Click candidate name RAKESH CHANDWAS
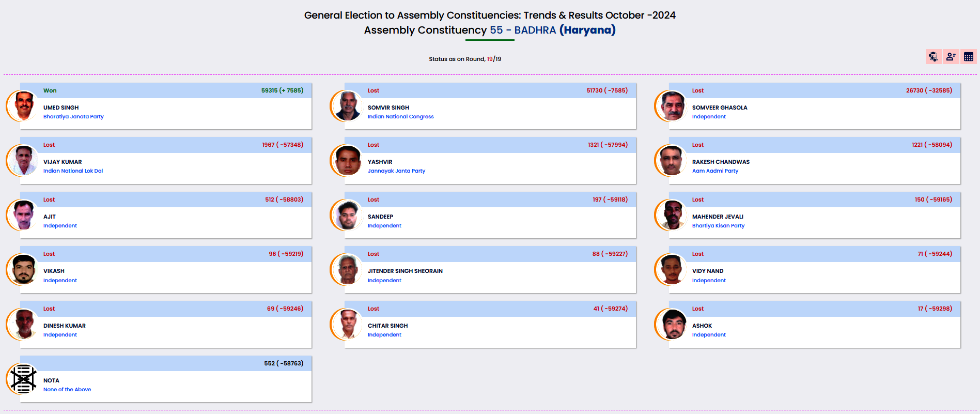Image resolution: width=980 pixels, height=414 pixels. point(721,162)
